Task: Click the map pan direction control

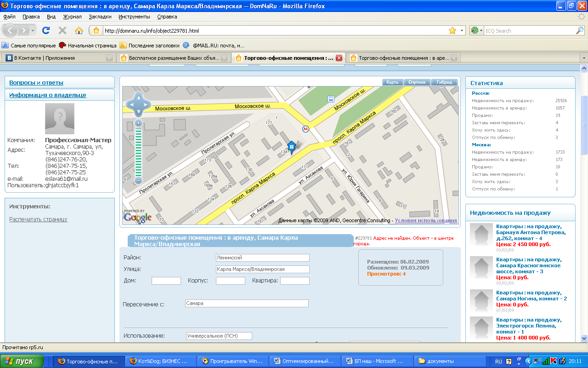Action: coord(138,104)
